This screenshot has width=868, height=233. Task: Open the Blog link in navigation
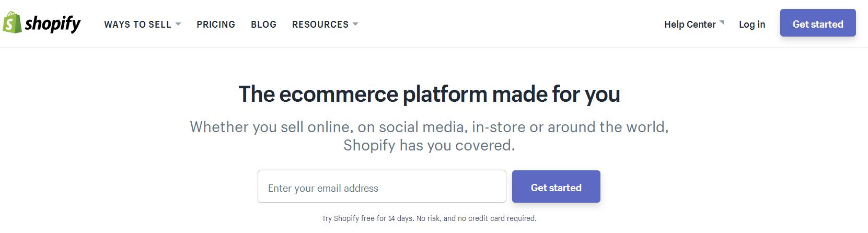click(x=263, y=25)
